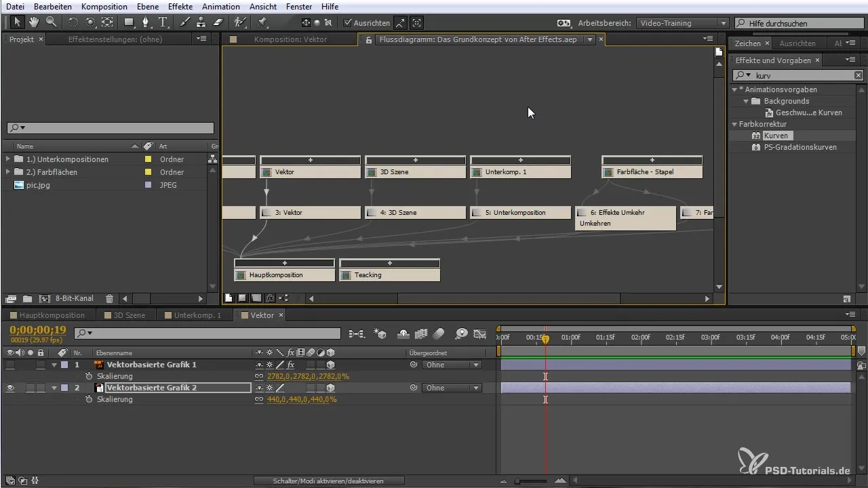
Task: Toggle lock for Vektorbasierte Grafik 1
Action: [41, 365]
